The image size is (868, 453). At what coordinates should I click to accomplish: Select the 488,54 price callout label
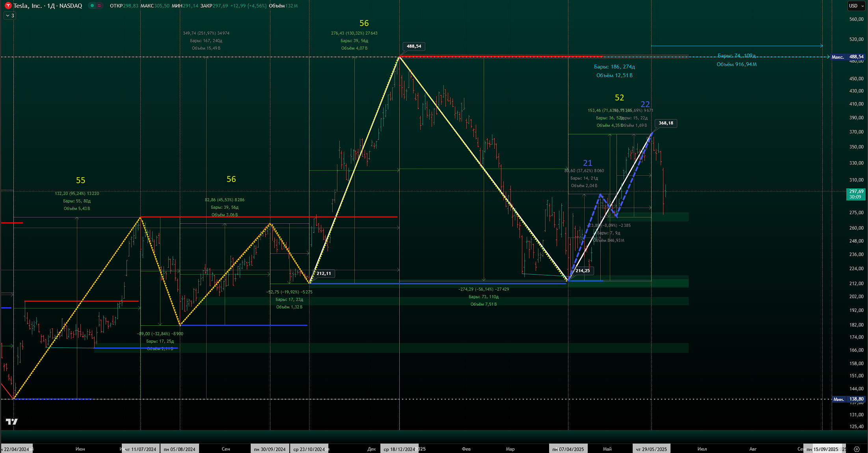(414, 46)
